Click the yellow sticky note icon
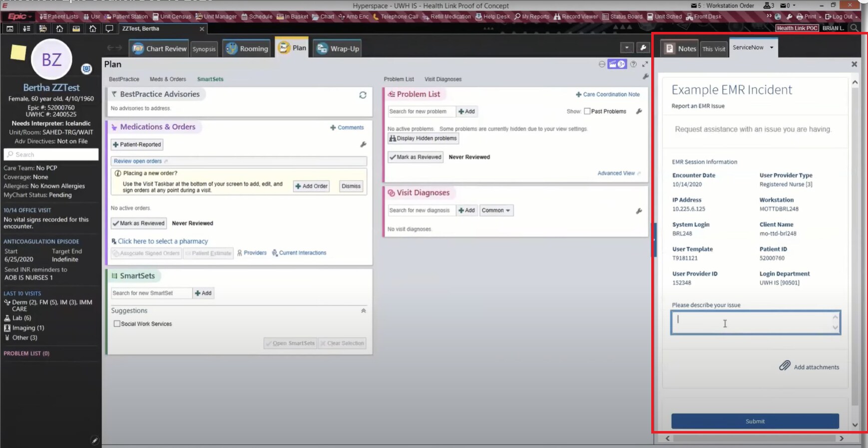The width and height of the screenshot is (868, 448). pos(18,52)
